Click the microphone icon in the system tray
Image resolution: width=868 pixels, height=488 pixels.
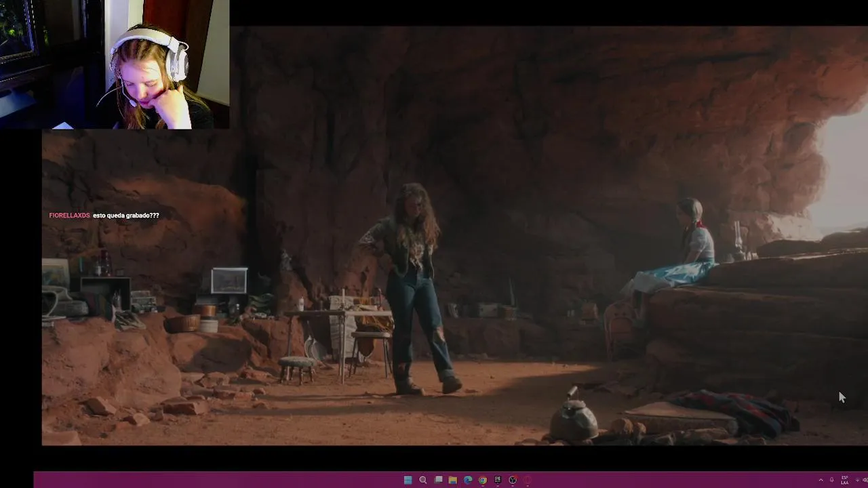831,480
